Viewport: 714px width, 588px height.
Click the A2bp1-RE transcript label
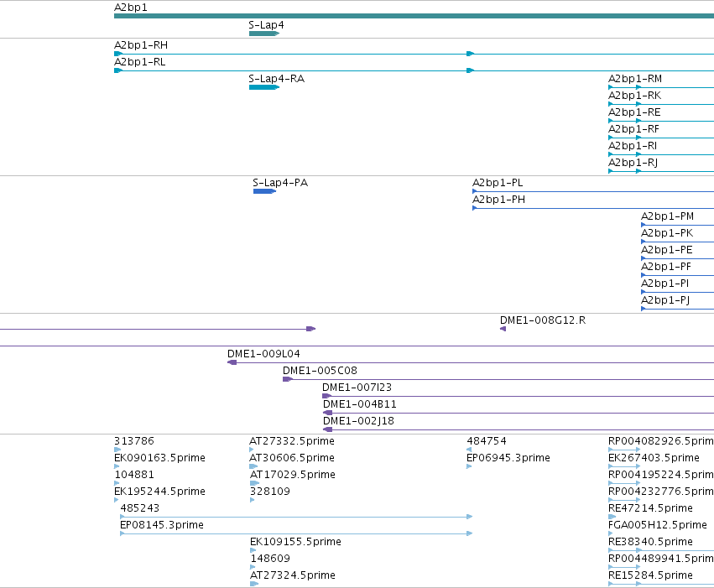pos(634,112)
